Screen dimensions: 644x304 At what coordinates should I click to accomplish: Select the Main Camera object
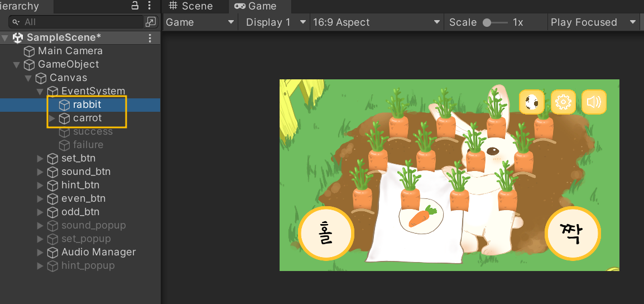70,51
